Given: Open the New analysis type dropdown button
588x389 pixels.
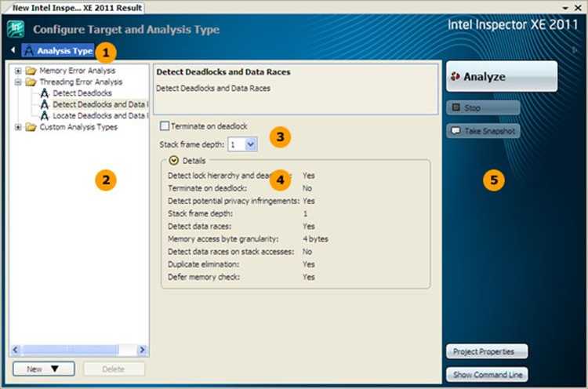Looking at the screenshot, I should coord(43,369).
